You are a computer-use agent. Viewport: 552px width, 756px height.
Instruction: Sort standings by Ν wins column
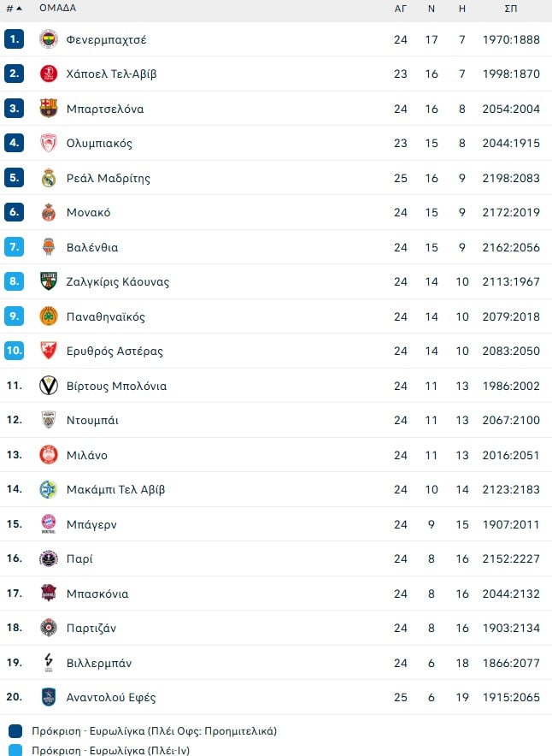click(x=432, y=8)
